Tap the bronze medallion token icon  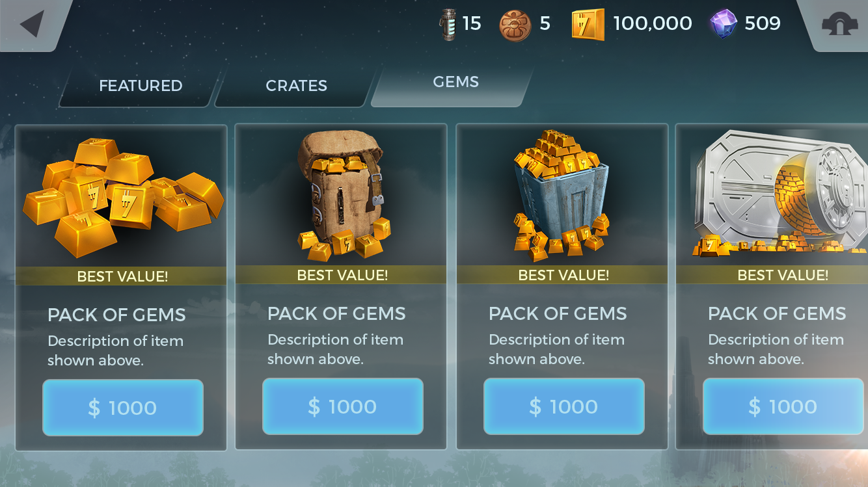[x=515, y=25]
